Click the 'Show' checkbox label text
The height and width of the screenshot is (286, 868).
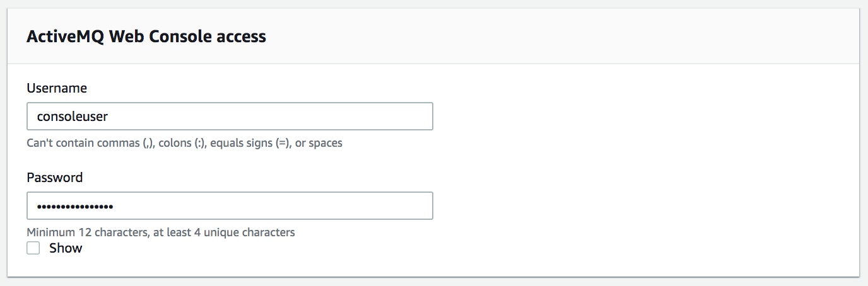(x=66, y=248)
